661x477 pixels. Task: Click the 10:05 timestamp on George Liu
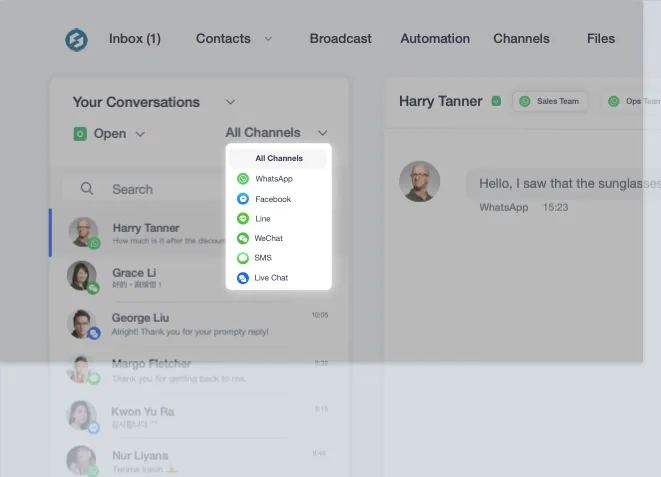(320, 315)
